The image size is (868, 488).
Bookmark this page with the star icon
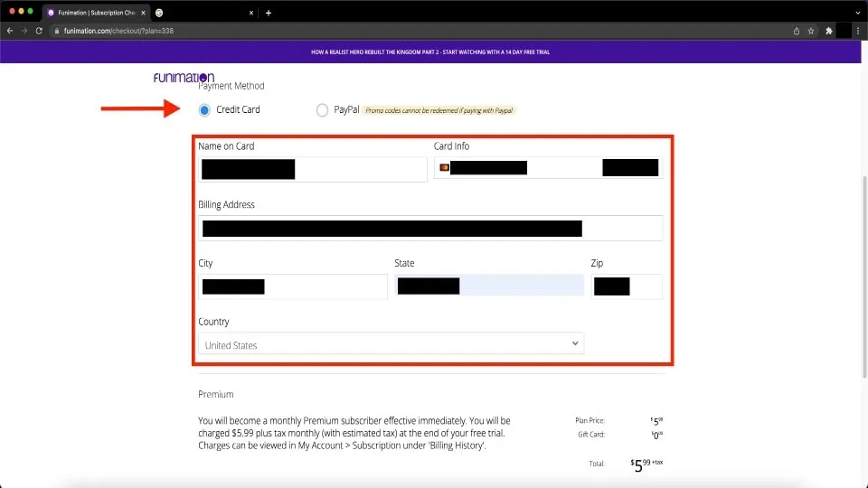pos(811,31)
